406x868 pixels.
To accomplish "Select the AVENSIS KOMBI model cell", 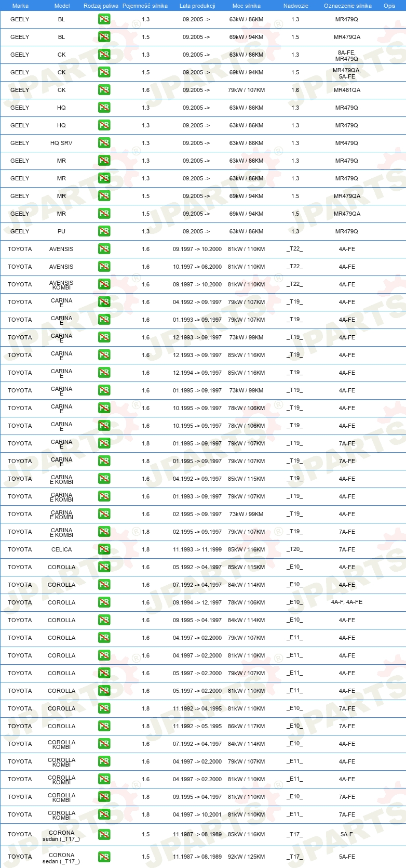I will (x=61, y=285).
